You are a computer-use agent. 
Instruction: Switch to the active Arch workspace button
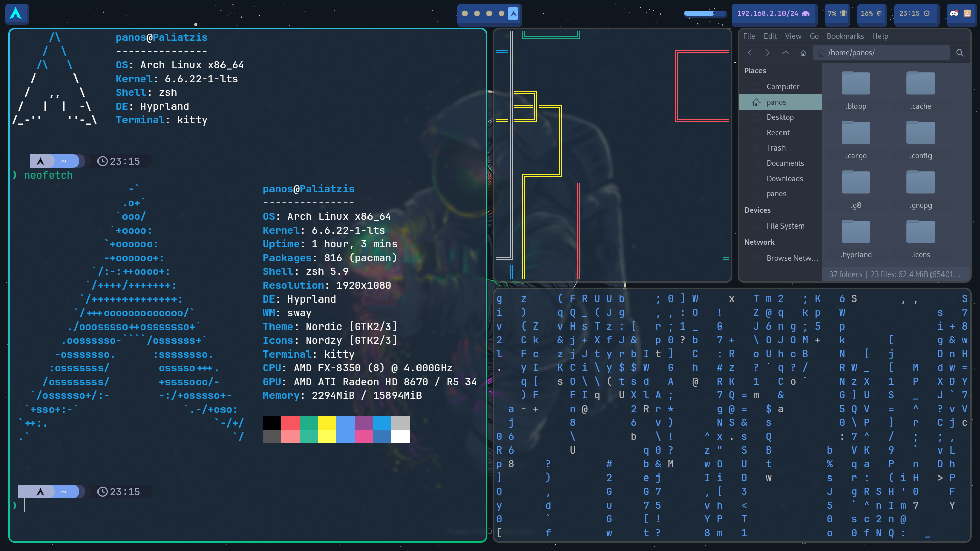point(513,14)
